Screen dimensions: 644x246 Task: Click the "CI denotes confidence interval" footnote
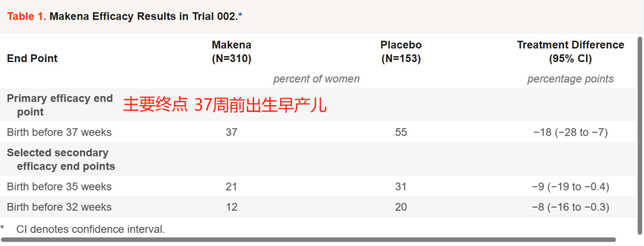[x=90, y=229]
